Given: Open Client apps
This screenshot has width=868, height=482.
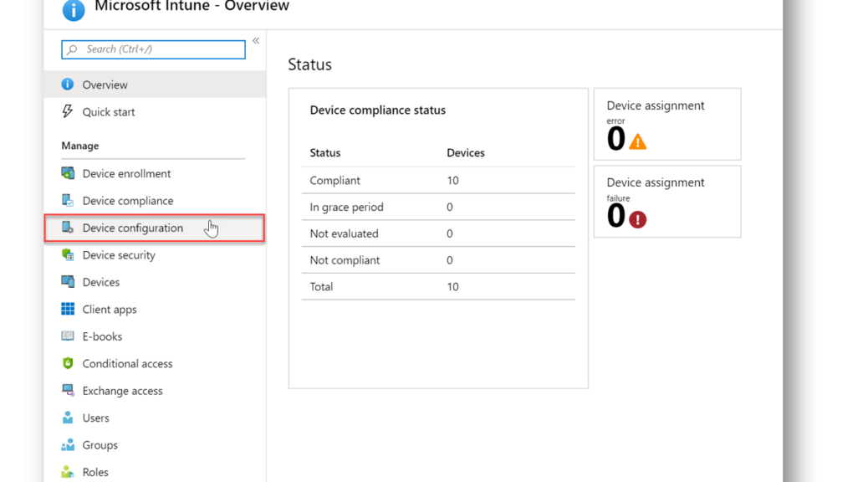Looking at the screenshot, I should click(x=155, y=309).
